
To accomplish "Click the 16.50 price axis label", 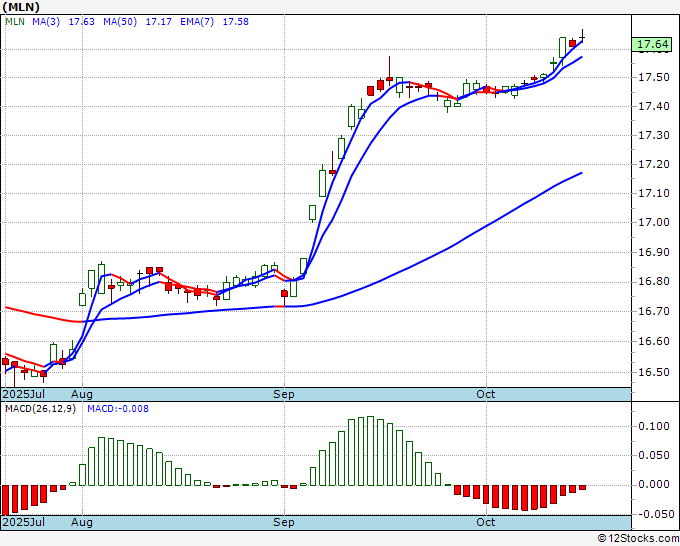I will [654, 373].
